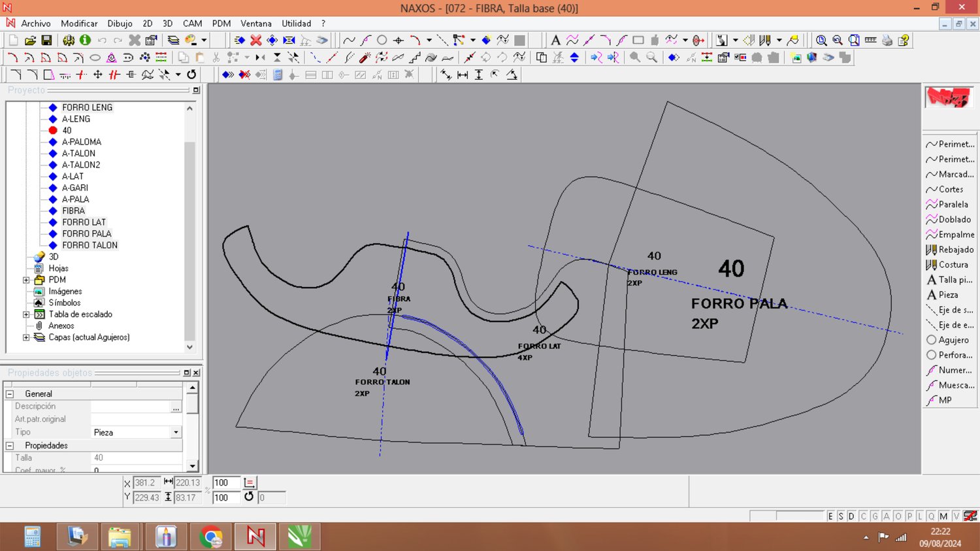
Task: Expand the Capas (actual Agujeros) node
Action: [26, 337]
